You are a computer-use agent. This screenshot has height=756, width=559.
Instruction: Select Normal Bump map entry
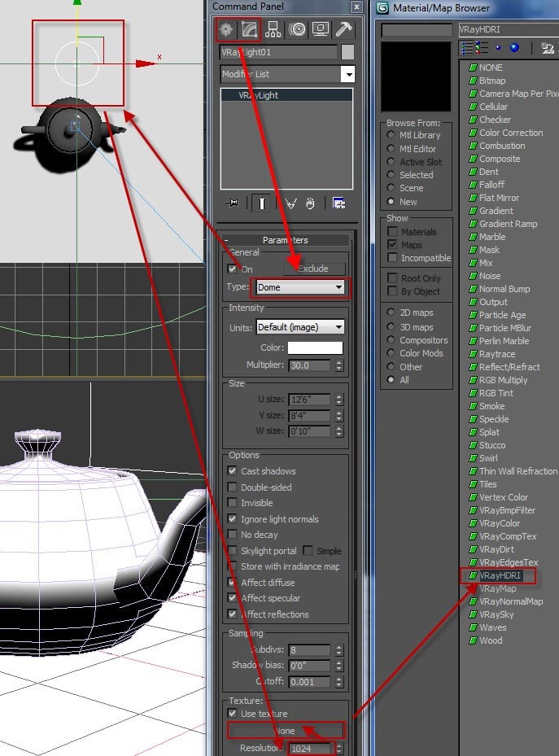[504, 289]
